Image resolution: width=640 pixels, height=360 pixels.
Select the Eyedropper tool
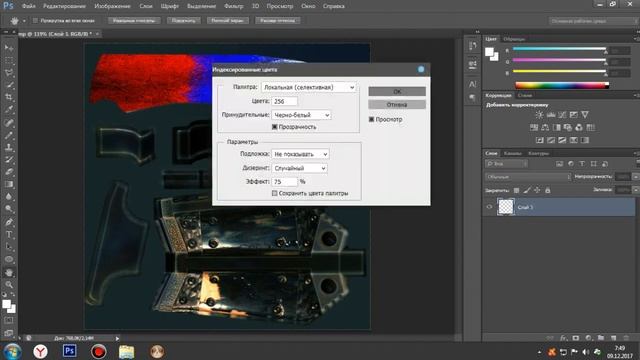tap(9, 110)
